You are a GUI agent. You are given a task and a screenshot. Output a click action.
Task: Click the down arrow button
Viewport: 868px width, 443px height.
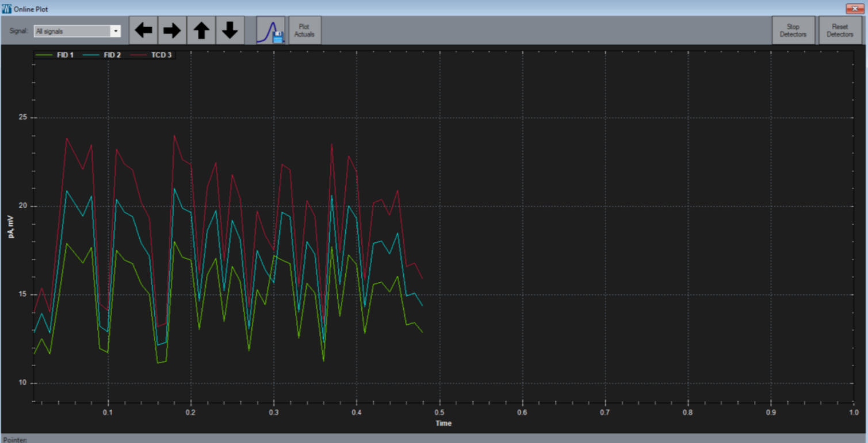[x=230, y=30]
